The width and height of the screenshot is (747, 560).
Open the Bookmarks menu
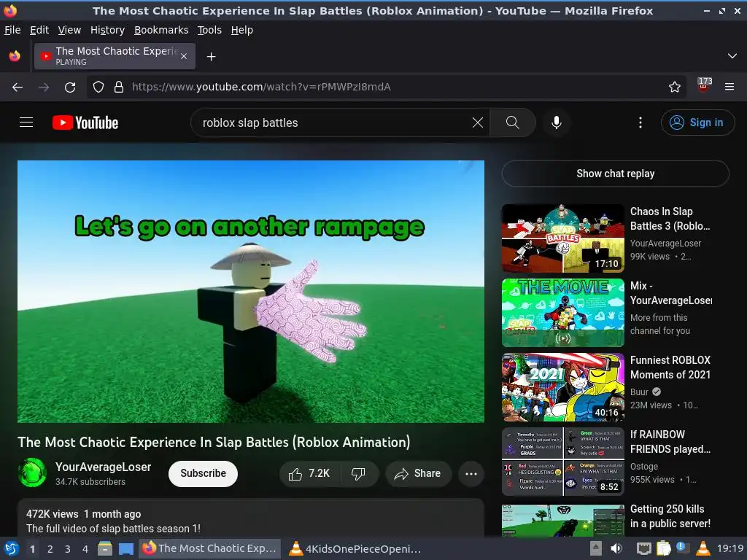coord(161,30)
